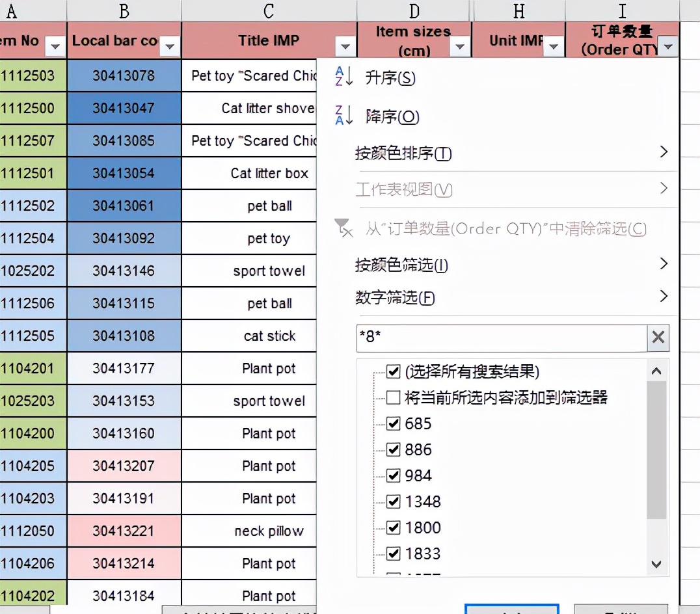Select the Cat litter shovel title cell
The width and height of the screenshot is (700, 614).
point(249,108)
